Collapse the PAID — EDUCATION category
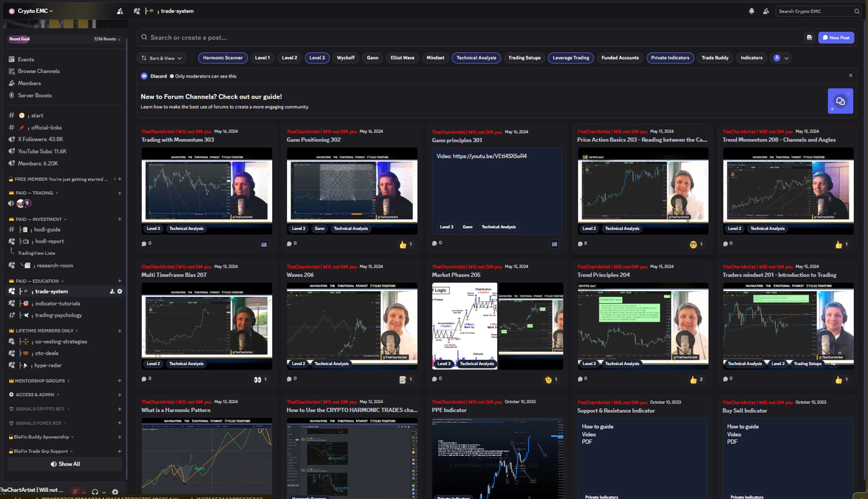 click(x=36, y=281)
